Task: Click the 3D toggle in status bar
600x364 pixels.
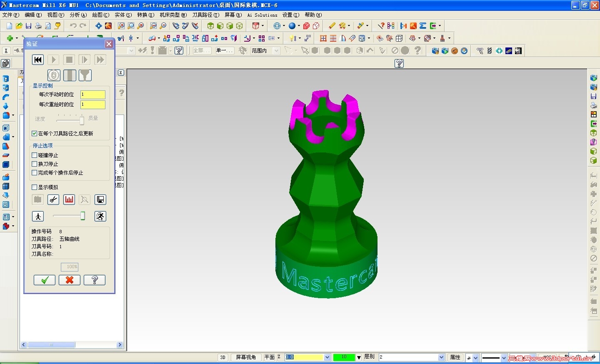Action: click(223, 357)
